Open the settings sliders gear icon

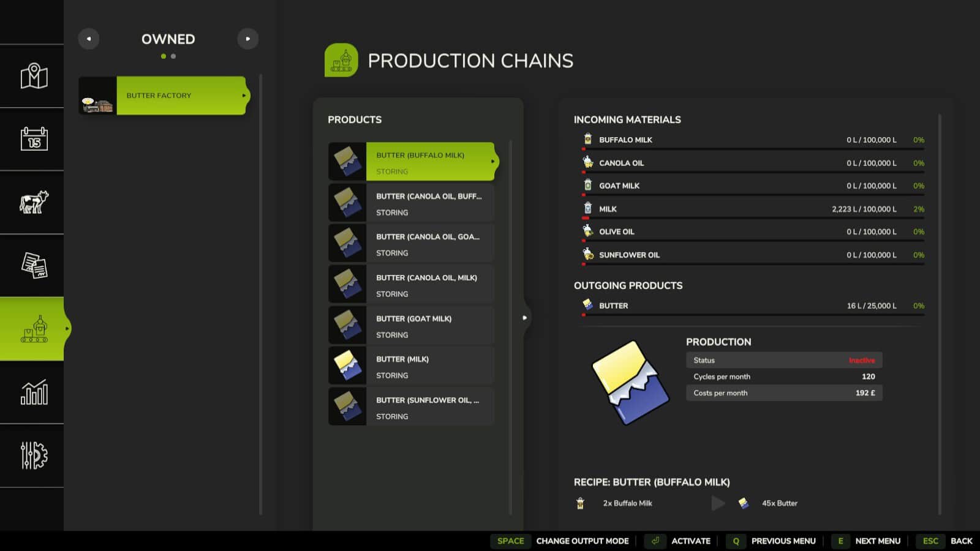click(34, 455)
